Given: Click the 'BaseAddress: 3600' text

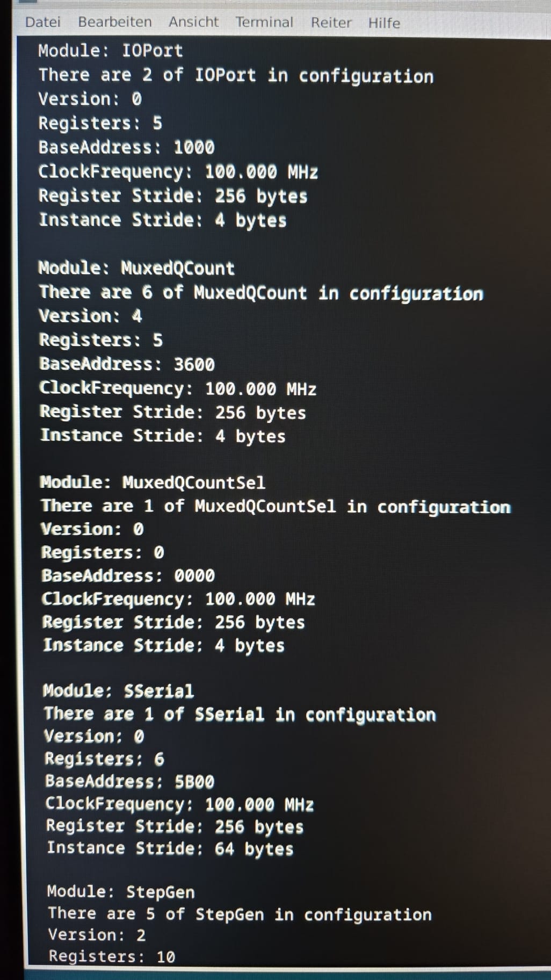Looking at the screenshot, I should [127, 364].
